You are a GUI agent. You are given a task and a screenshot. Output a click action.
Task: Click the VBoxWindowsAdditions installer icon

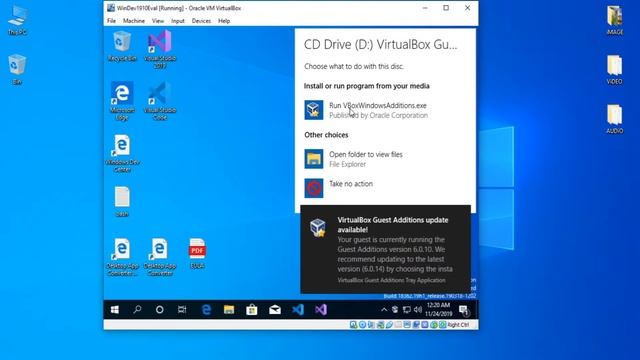coord(313,110)
